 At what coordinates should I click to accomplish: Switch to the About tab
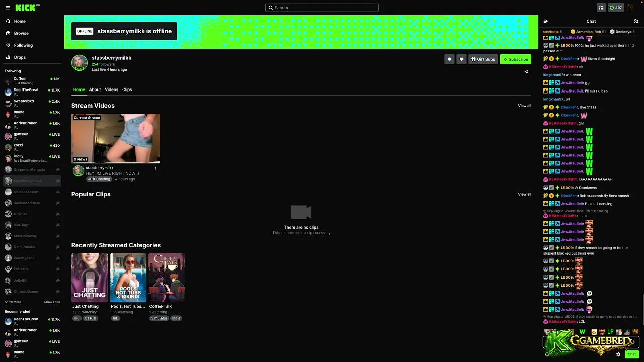coord(95,89)
